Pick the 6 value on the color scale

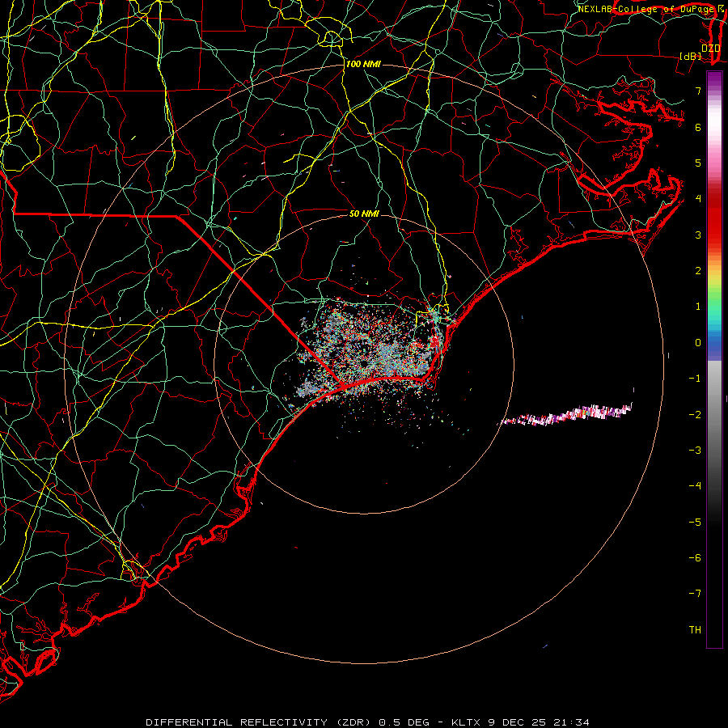tap(698, 127)
